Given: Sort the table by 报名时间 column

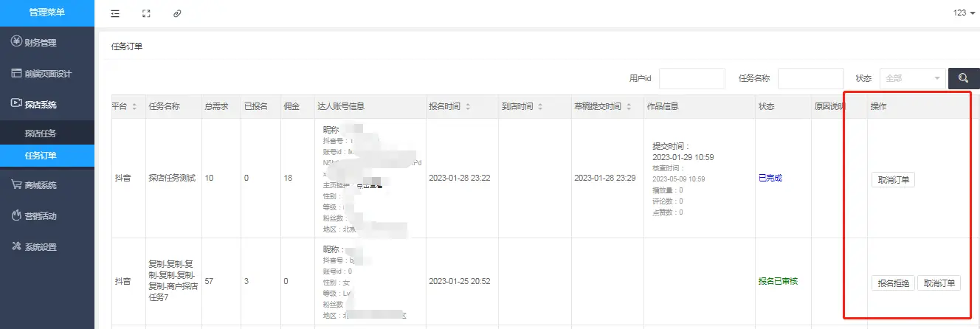Looking at the screenshot, I should point(467,107).
